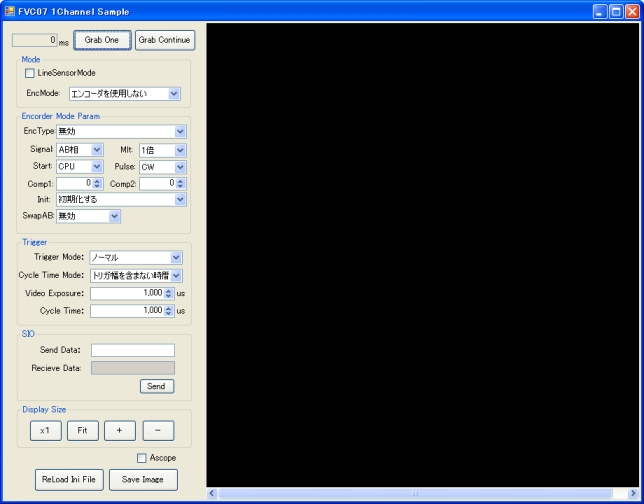This screenshot has height=504, width=644.
Task: Expand the Trigger Mode dropdown
Action: [x=176, y=258]
